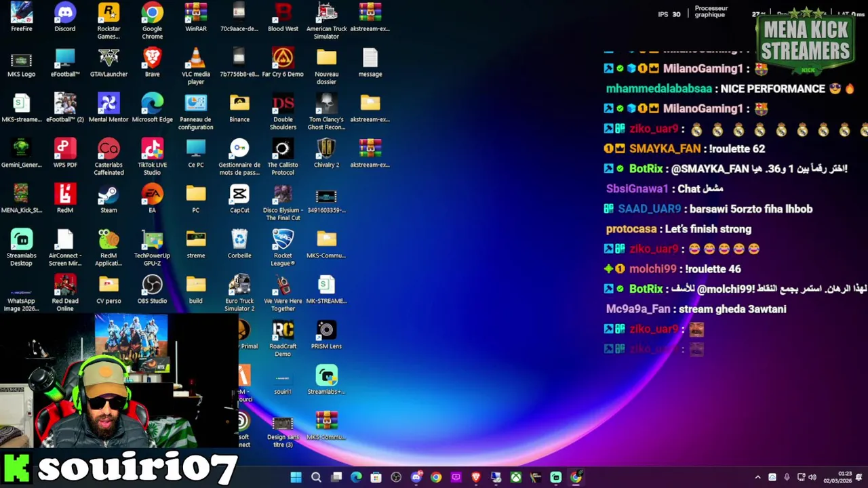Open Rockstar Games Launcher shortcut
The width and height of the screenshot is (868, 488).
(108, 20)
